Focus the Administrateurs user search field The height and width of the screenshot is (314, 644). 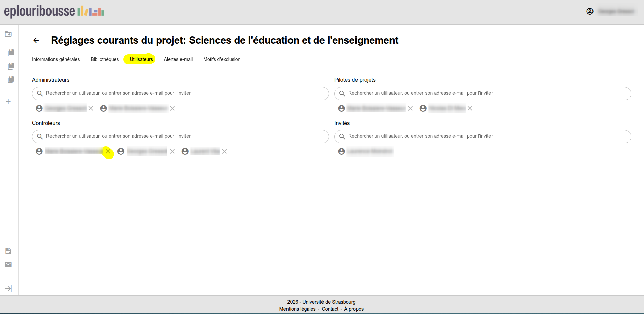tap(185, 93)
